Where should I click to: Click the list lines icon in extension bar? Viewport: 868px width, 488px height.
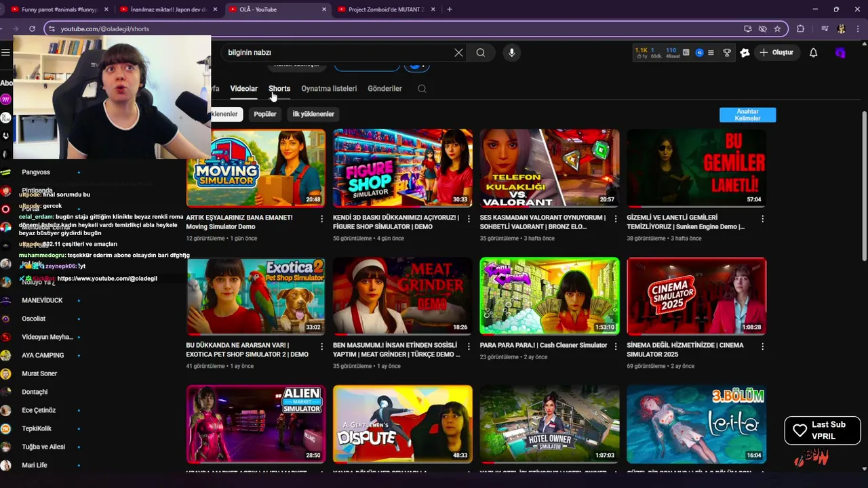tap(711, 52)
